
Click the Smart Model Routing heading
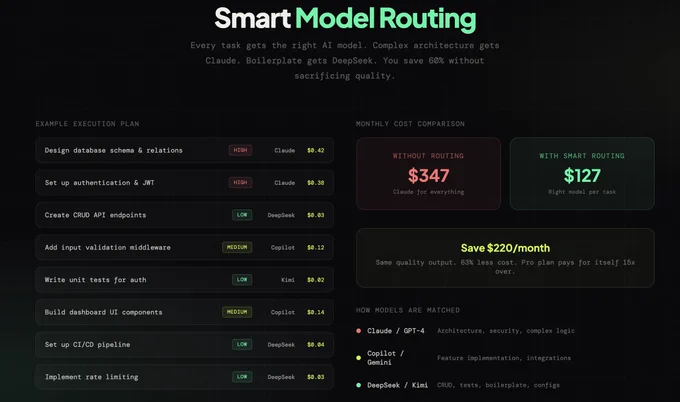click(x=345, y=19)
